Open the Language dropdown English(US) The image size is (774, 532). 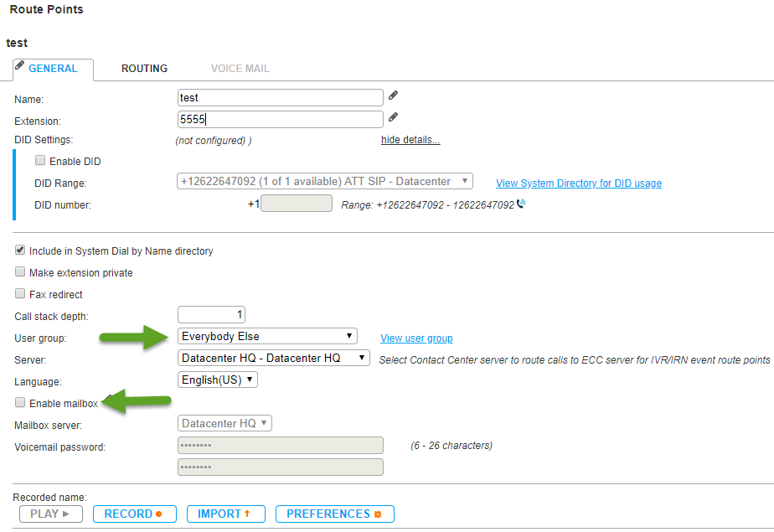point(217,380)
